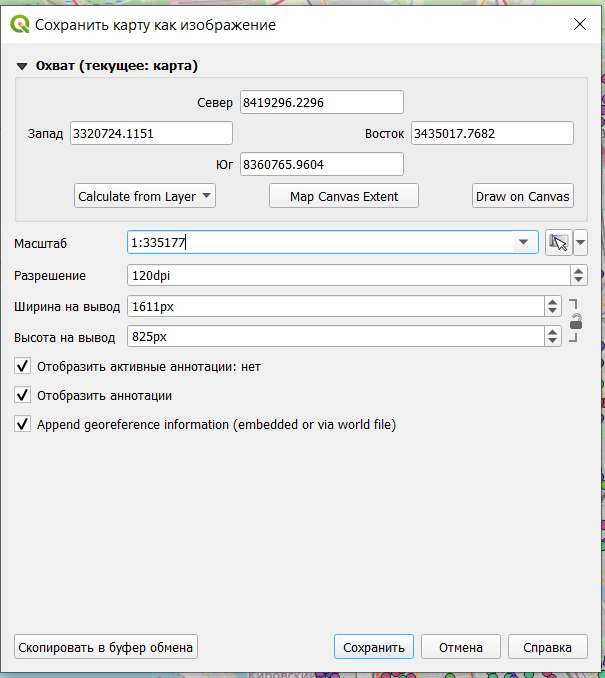This screenshot has width=605, height=678.
Task: Toggle the aspect ratio lock icon
Action: point(576,322)
